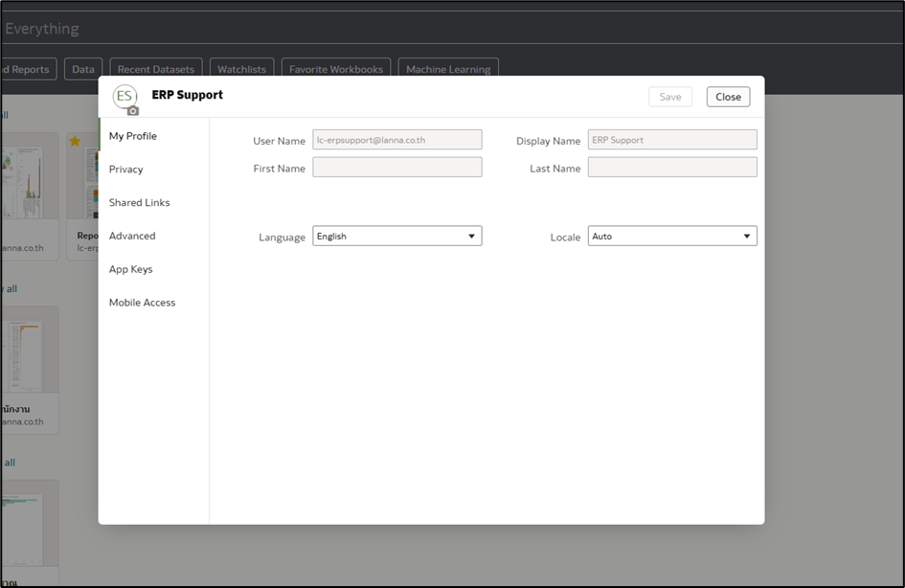Select the Recent Datasets filter tab

[155, 69]
